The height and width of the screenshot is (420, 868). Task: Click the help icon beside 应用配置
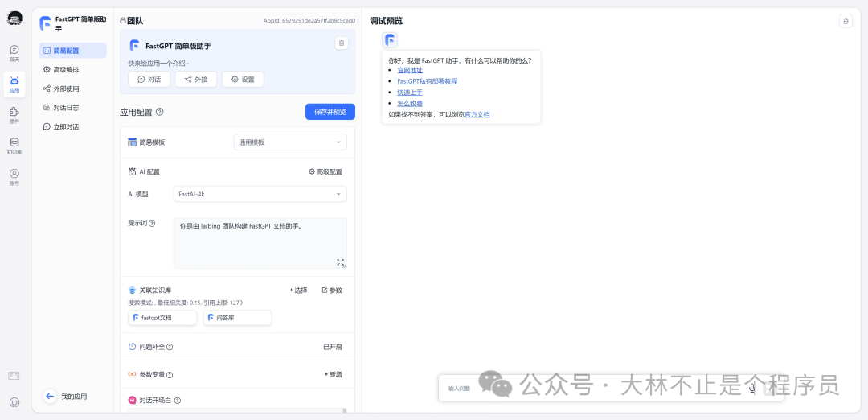pos(160,112)
